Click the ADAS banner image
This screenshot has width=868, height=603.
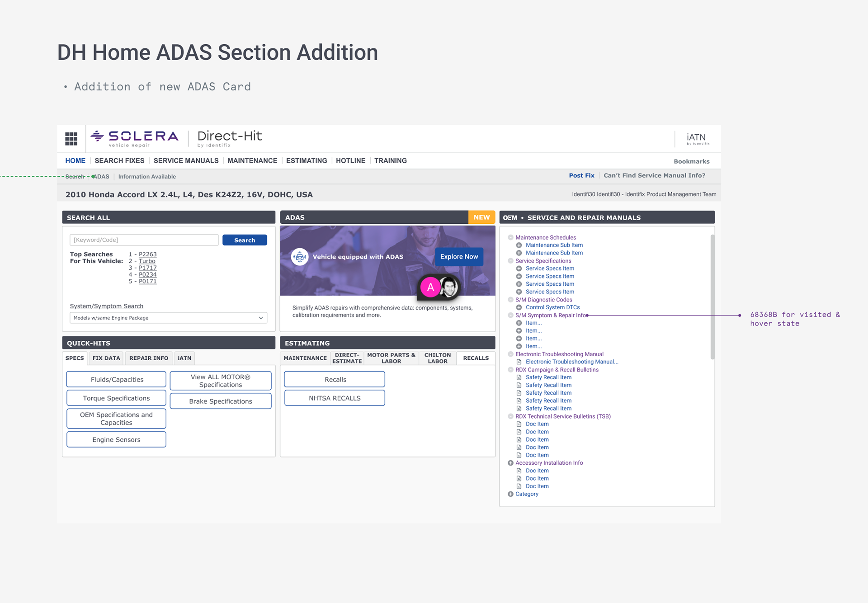click(387, 261)
